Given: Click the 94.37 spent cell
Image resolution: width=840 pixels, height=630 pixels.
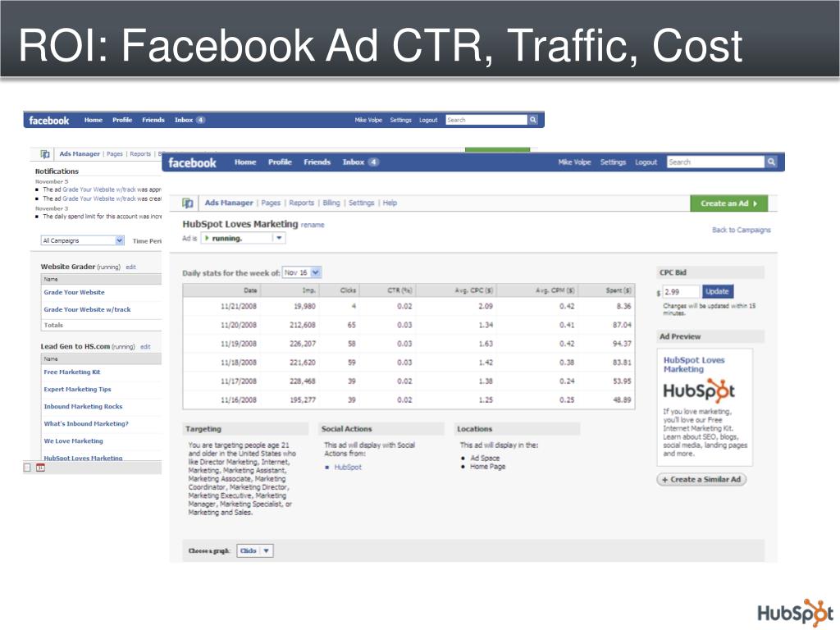Looking at the screenshot, I should pyautogui.click(x=622, y=344).
